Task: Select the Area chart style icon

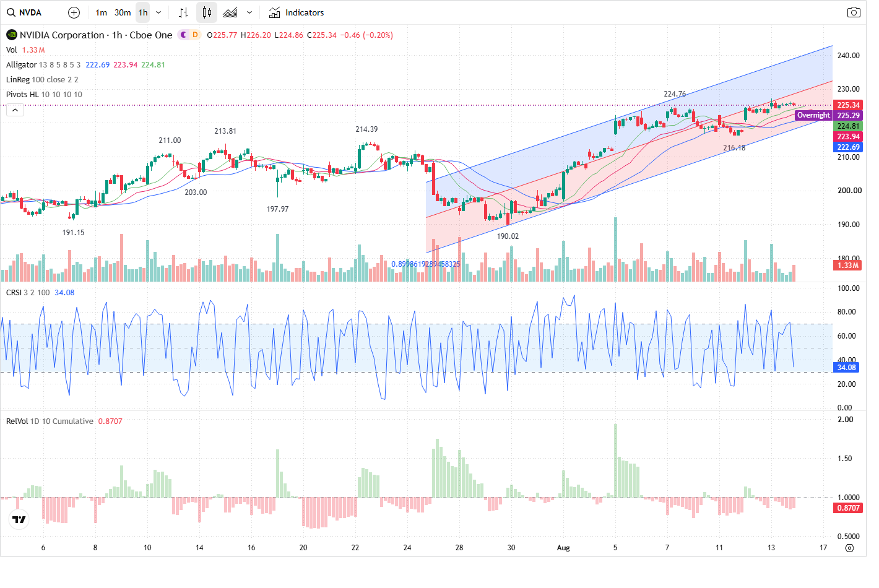Action: pos(230,12)
